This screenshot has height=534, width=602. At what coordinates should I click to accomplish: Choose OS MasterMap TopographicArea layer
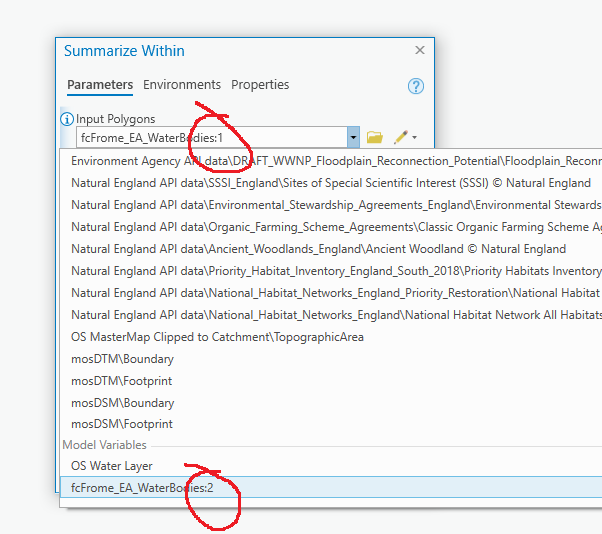[x=331, y=337]
